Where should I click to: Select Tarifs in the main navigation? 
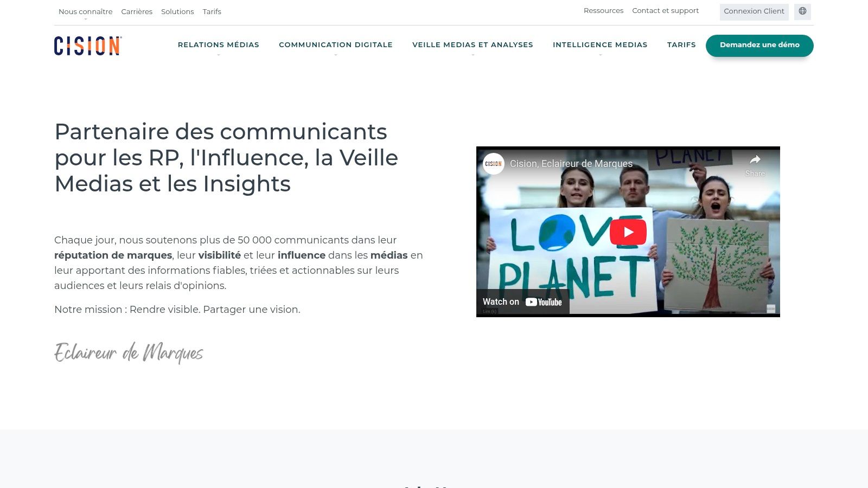point(681,45)
